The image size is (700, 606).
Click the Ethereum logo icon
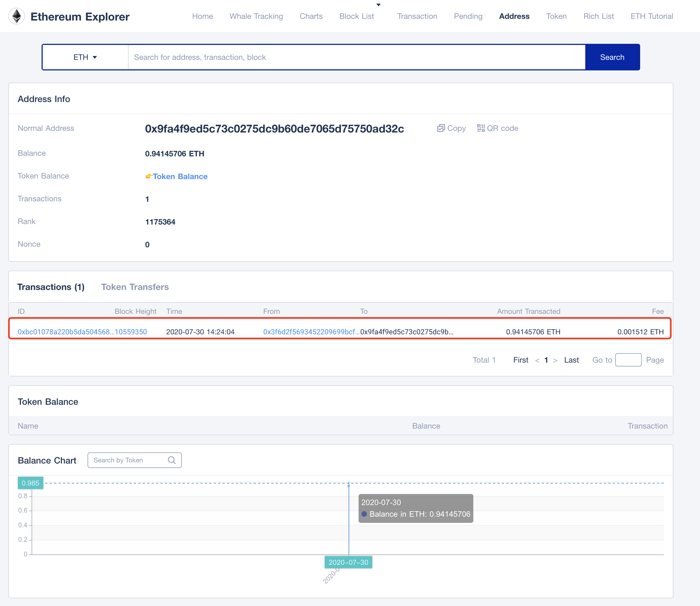17,16
